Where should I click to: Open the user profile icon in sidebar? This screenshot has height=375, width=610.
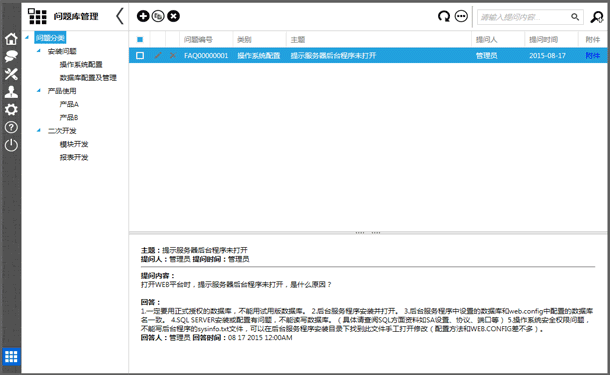(11, 92)
